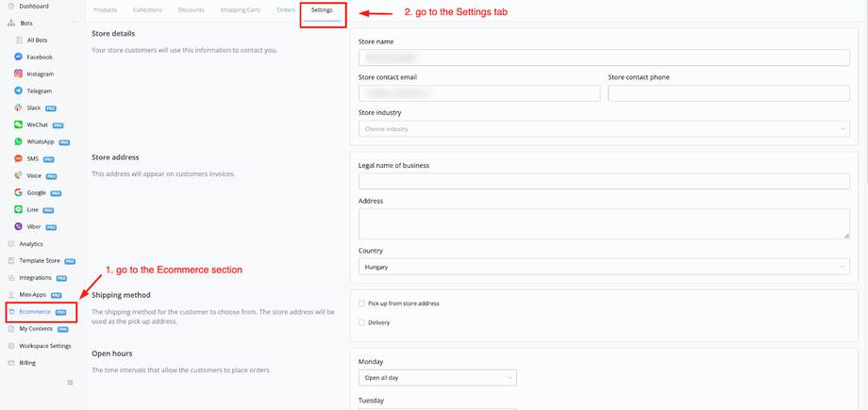Open Facebook bot icon in sidebar
The height and width of the screenshot is (410, 868).
pyautogui.click(x=19, y=57)
